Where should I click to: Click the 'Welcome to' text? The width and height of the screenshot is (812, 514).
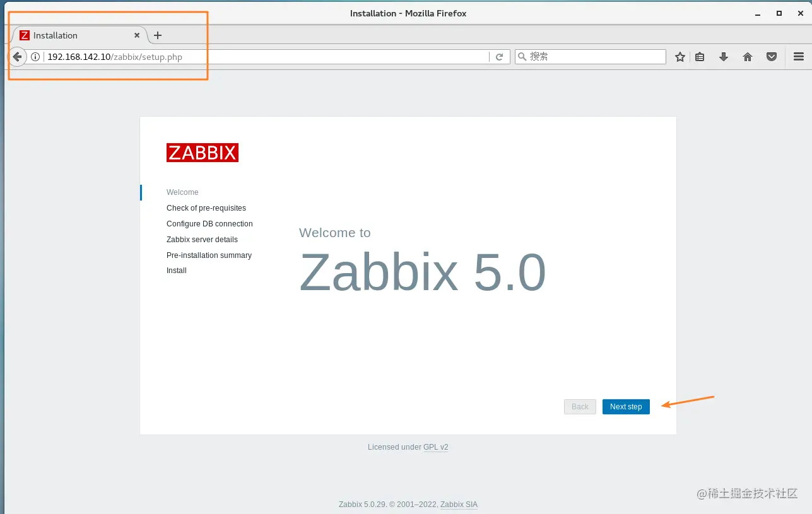point(335,233)
